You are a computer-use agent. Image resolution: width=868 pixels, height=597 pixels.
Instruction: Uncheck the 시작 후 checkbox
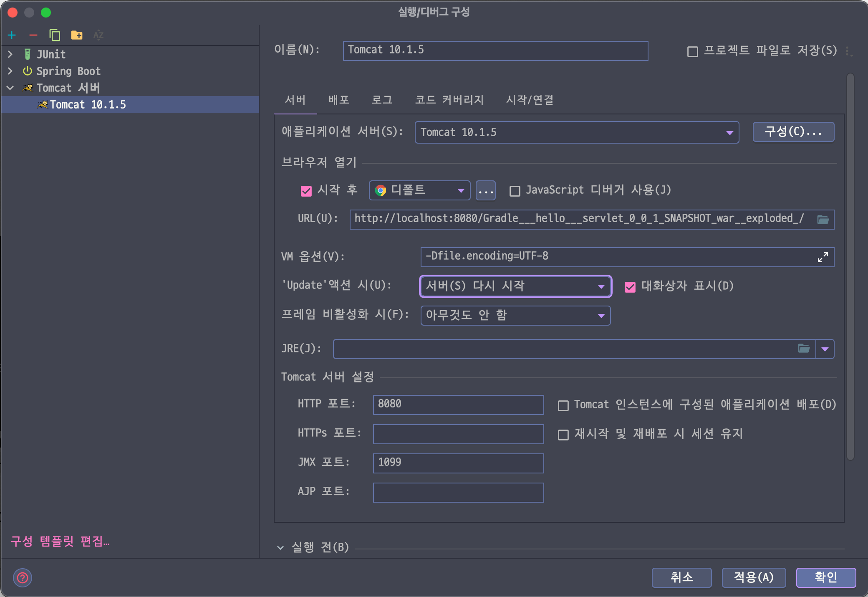[x=306, y=191]
